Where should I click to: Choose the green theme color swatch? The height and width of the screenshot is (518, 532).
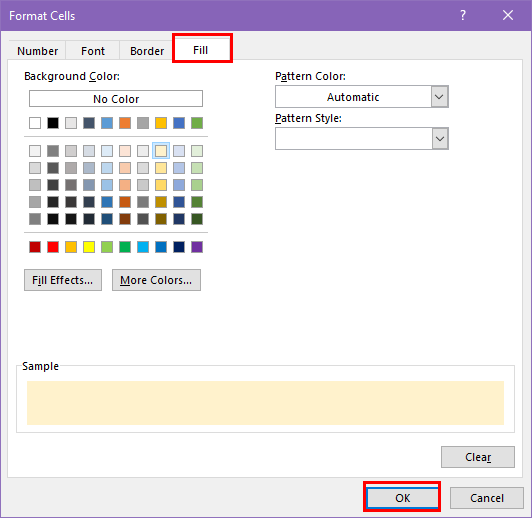tap(197, 123)
